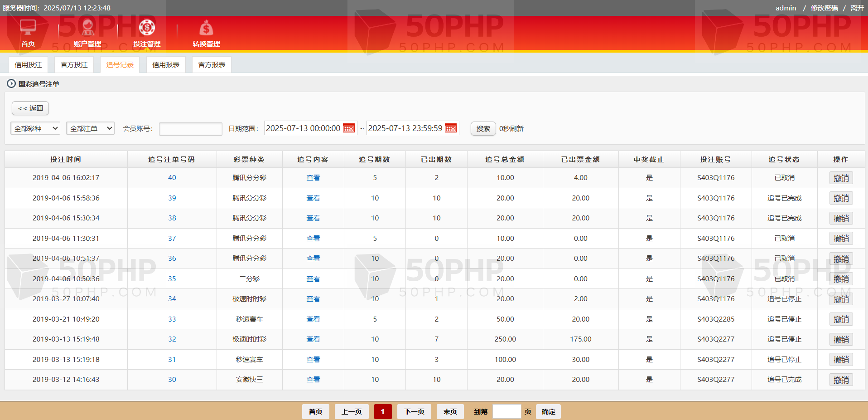Image resolution: width=868 pixels, height=420 pixels.
Task: Click the 搜索 search button
Action: (483, 129)
